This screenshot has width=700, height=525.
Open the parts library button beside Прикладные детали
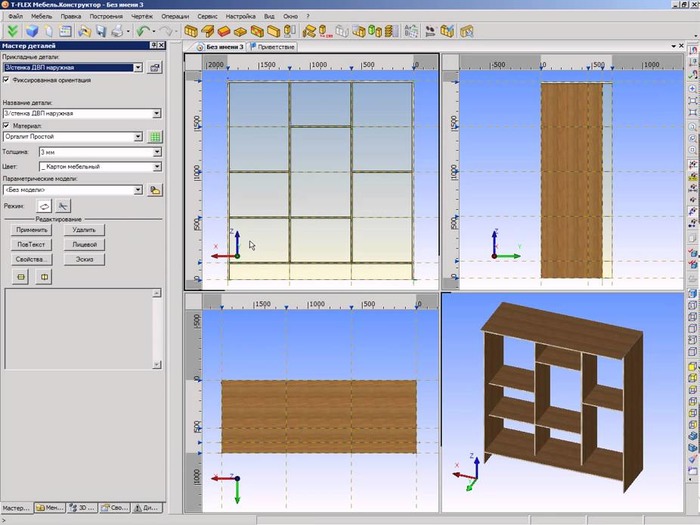154,67
